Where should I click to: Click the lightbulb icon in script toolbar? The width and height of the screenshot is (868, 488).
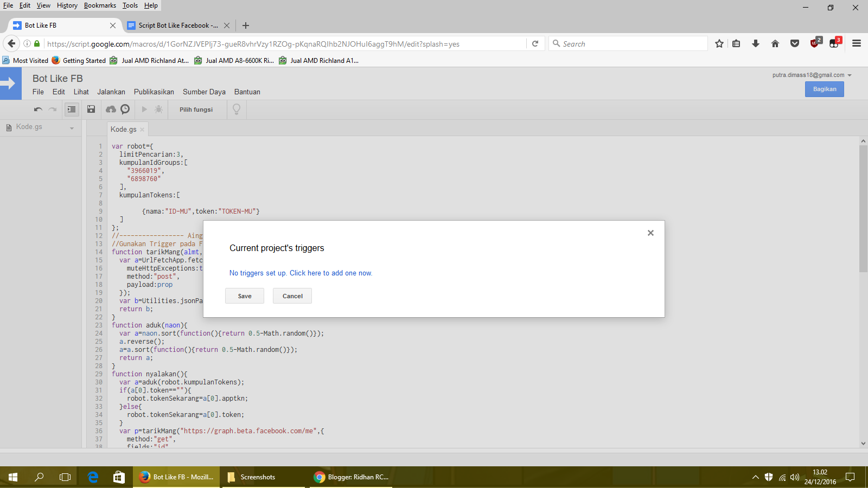237,110
